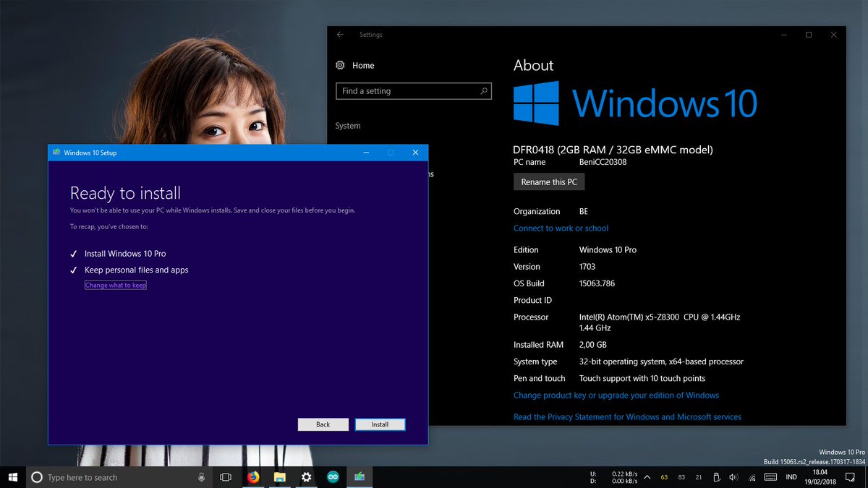
Task: Click 'Install Windows 10 Pro' recap line
Action: point(125,254)
